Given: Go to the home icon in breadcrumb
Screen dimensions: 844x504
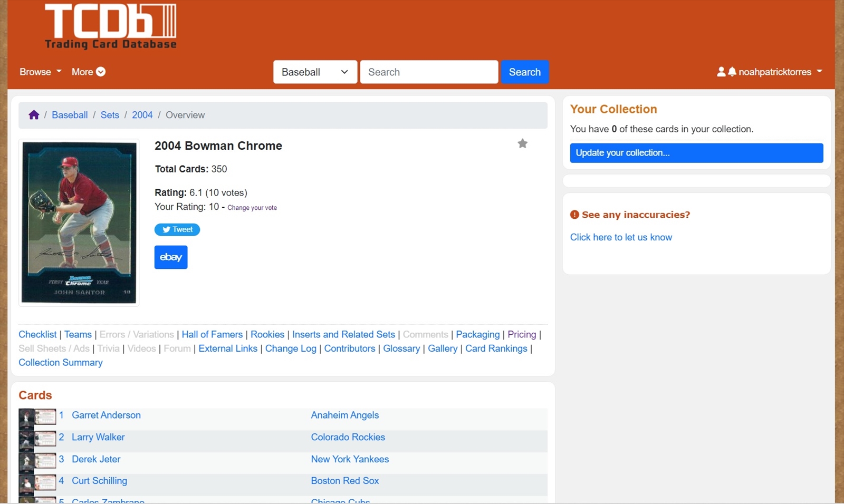Looking at the screenshot, I should coord(34,115).
